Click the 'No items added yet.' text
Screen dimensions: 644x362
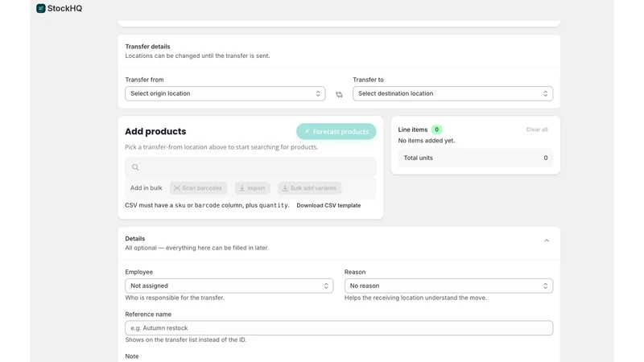tap(427, 140)
